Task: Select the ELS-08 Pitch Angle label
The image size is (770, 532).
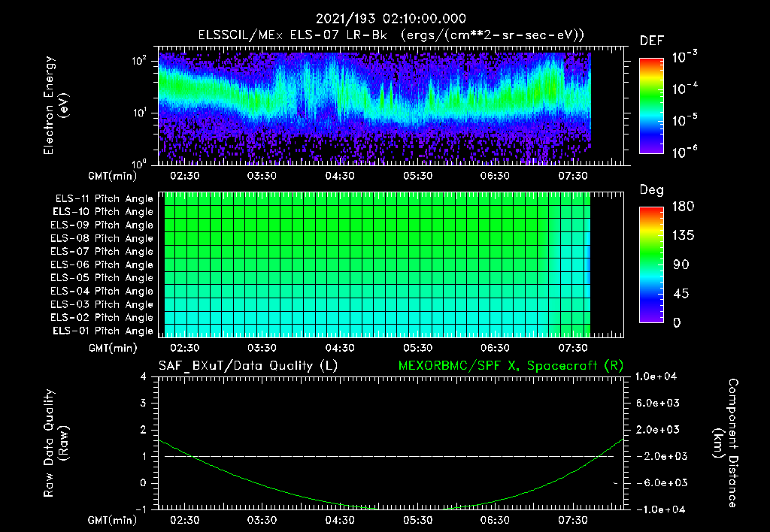Action: coord(102,238)
